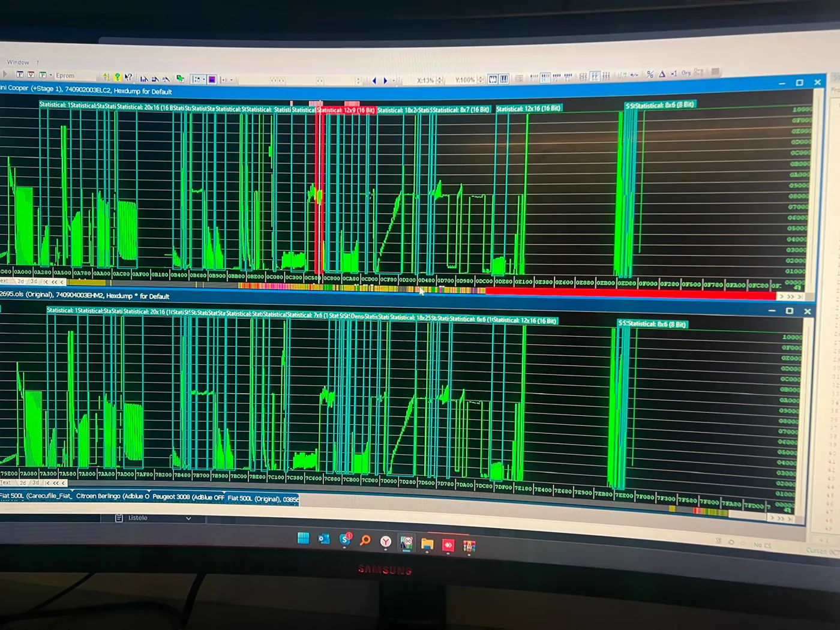Adjust the X:13% zoom stepper

pos(440,80)
